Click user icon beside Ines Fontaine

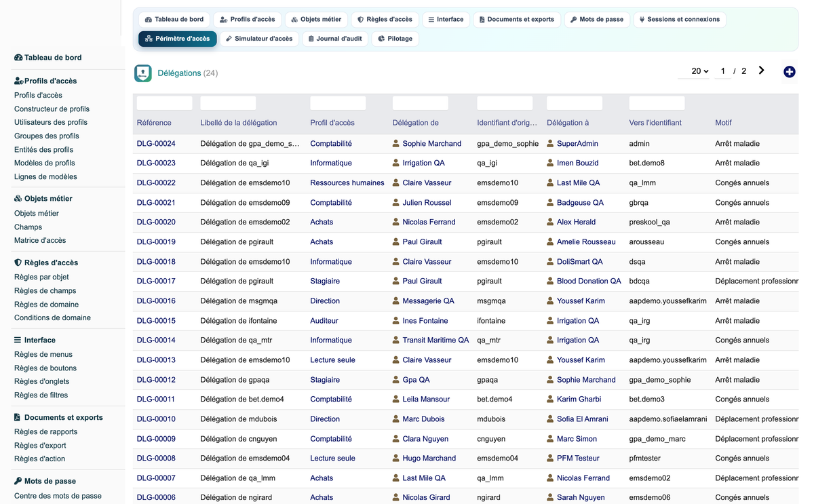396,321
